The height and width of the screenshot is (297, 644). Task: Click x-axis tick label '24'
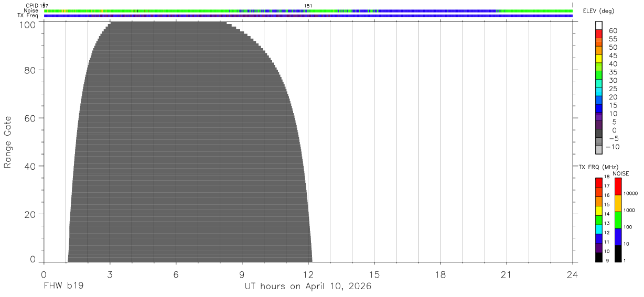point(573,274)
